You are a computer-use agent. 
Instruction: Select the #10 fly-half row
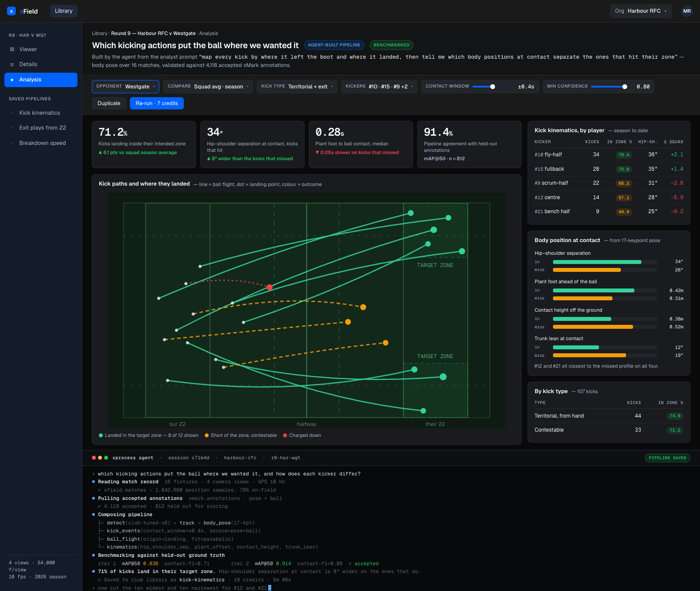(x=609, y=155)
